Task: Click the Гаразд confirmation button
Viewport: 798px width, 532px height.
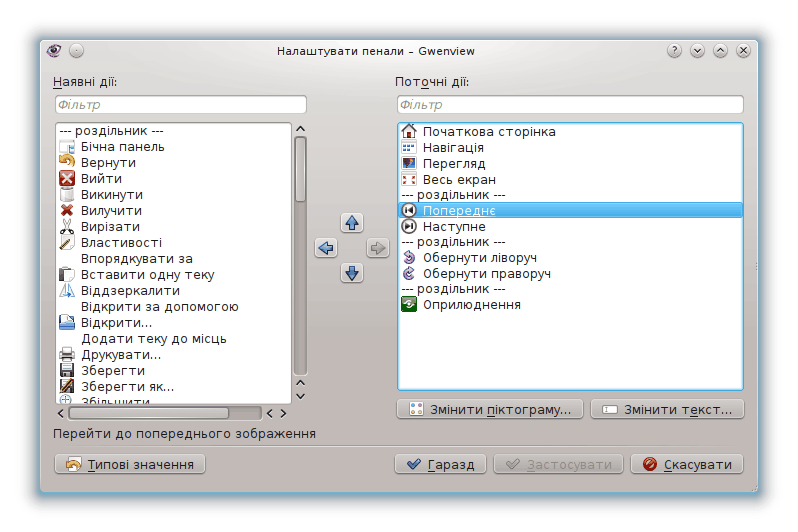Action: tap(440, 464)
